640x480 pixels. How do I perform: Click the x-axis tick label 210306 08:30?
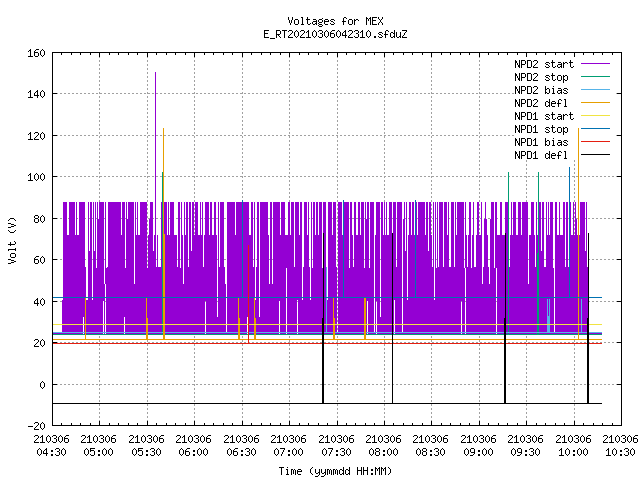(431, 446)
